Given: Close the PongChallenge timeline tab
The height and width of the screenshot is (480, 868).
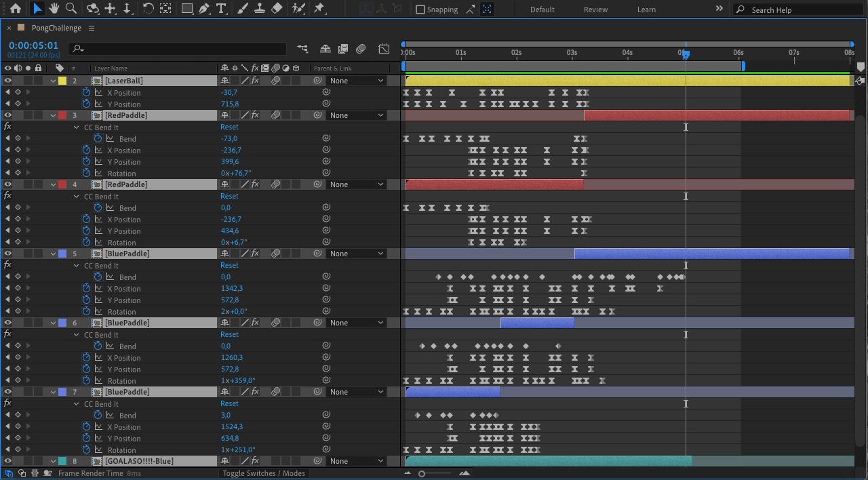Looking at the screenshot, I should tap(9, 28).
